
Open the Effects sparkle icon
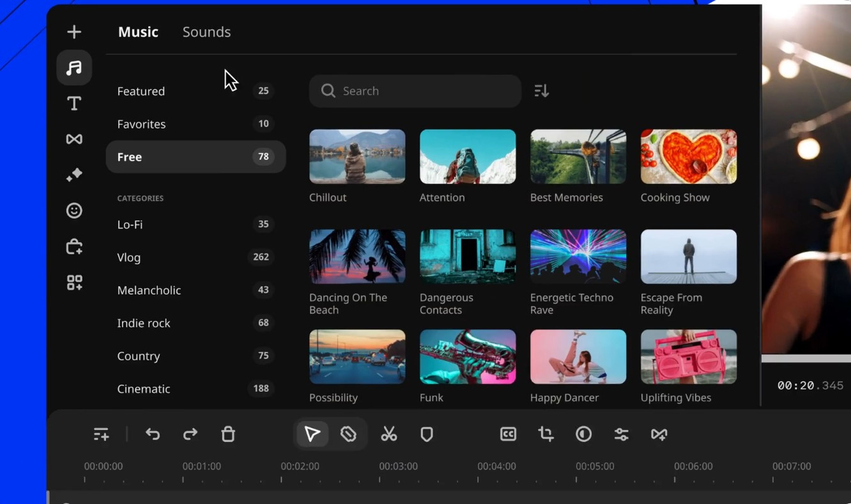[74, 175]
